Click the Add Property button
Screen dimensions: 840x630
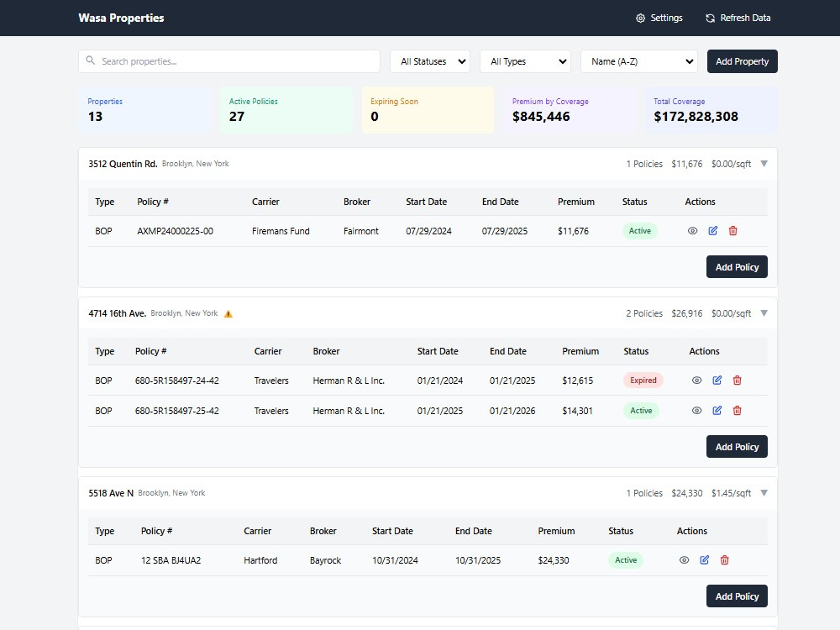coord(742,61)
